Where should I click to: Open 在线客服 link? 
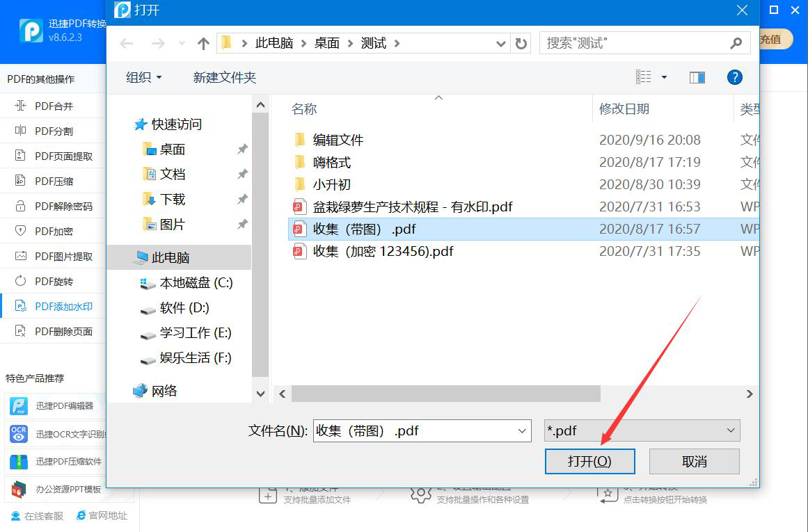(38, 516)
